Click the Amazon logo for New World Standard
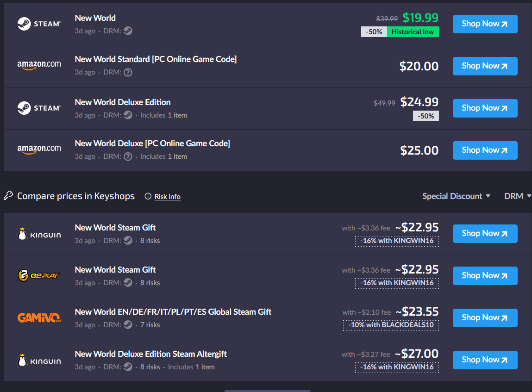Screen dimensions: 532x392 pos(39,65)
